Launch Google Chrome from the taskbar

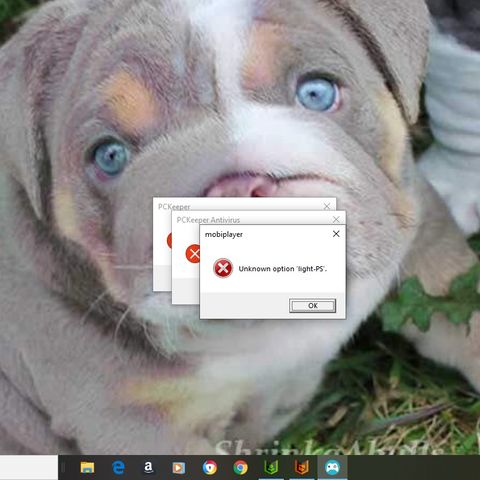pyautogui.click(x=240, y=468)
